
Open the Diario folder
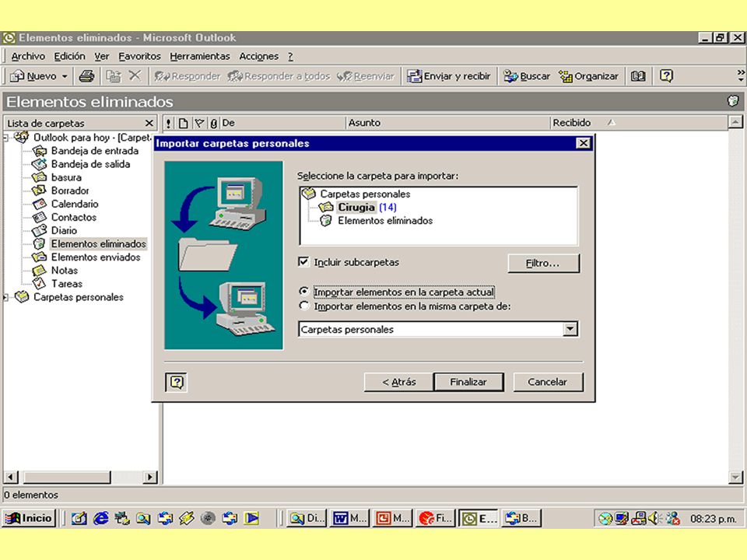point(64,230)
